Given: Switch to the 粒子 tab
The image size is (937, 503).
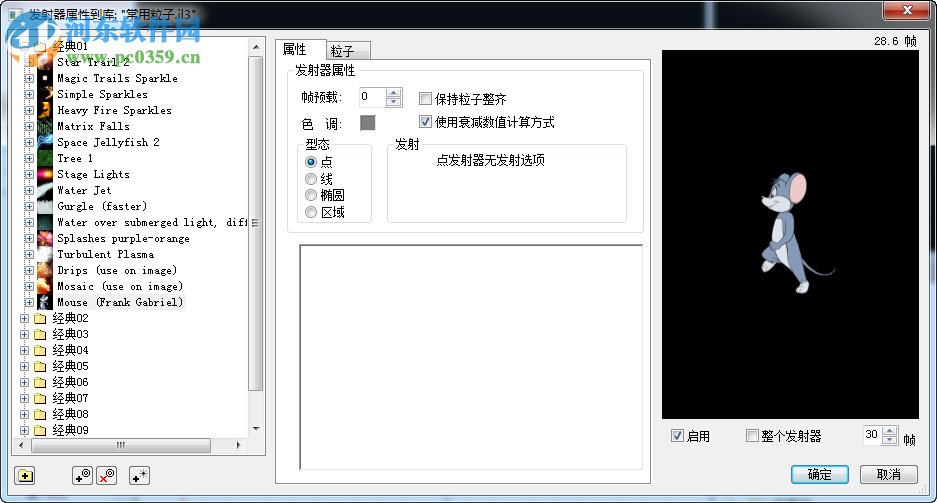Looking at the screenshot, I should click(348, 51).
